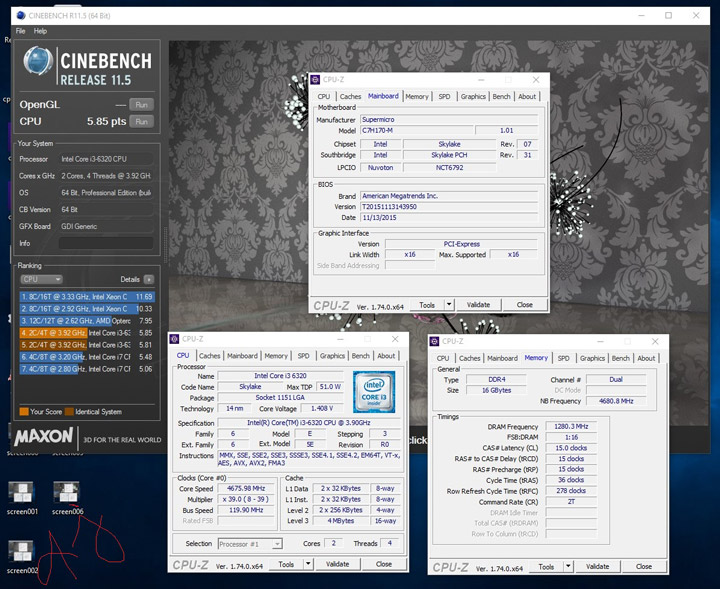Click the Cinebench logo sphere icon
This screenshot has height=589, width=720.
(x=38, y=61)
